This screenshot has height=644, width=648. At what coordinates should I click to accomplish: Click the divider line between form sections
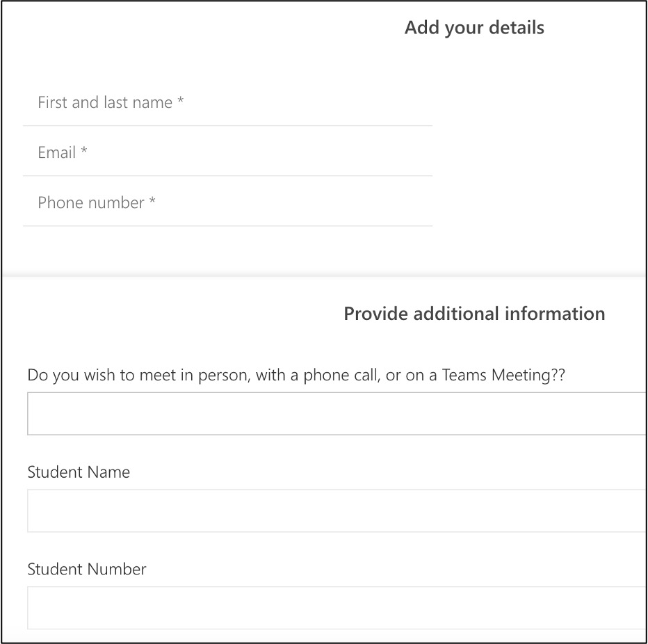324,276
